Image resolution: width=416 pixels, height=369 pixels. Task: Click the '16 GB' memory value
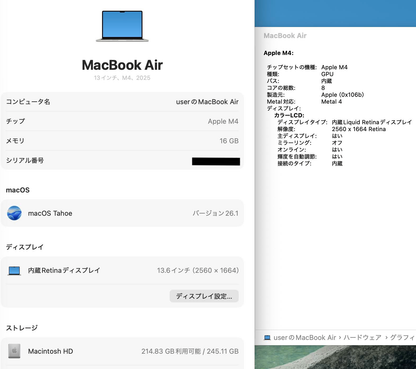tap(229, 141)
